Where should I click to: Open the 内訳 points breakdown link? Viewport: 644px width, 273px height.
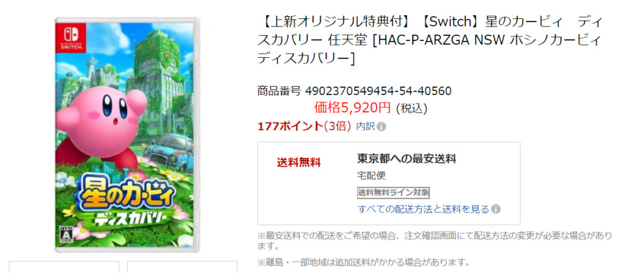[365, 127]
